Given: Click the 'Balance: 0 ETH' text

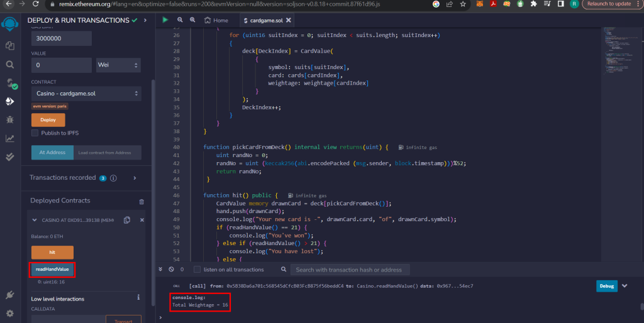Looking at the screenshot, I should coord(47,236).
